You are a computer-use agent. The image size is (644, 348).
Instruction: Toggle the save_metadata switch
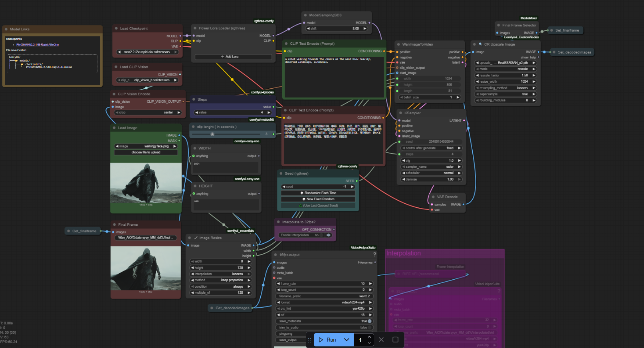[369, 321]
